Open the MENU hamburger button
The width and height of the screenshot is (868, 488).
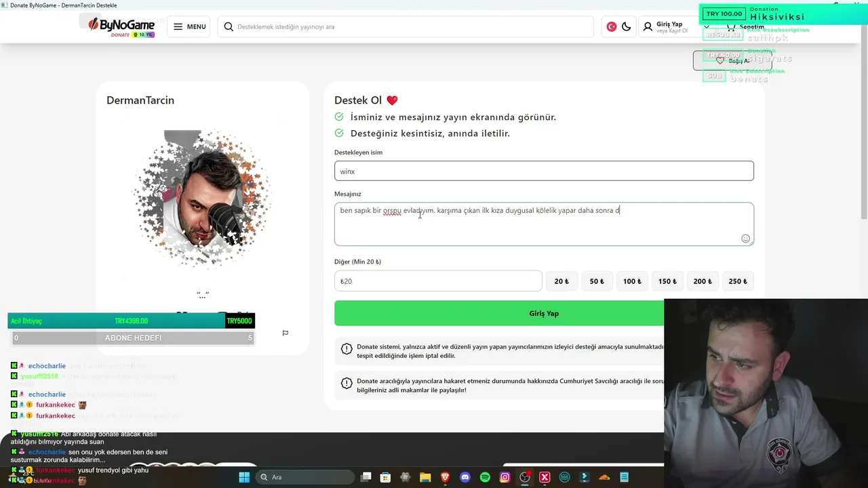click(189, 26)
